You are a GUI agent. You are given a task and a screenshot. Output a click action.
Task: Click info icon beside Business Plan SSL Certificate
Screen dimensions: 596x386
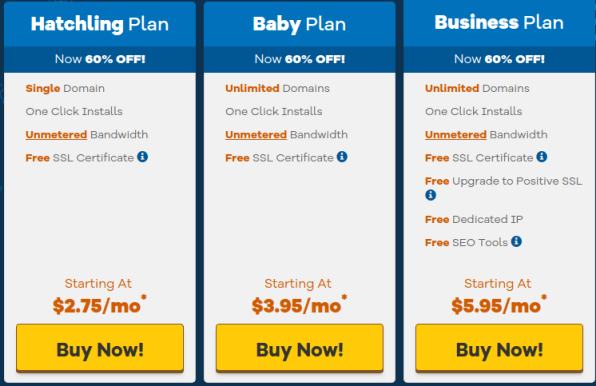click(542, 157)
